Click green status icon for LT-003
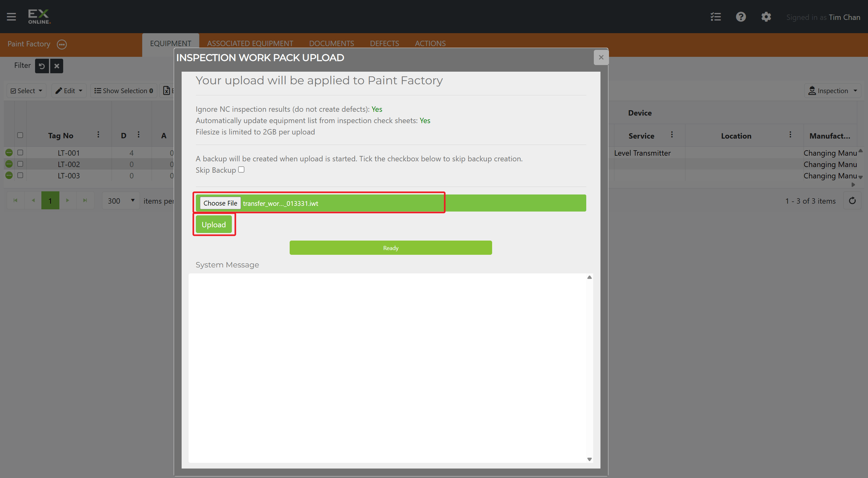Image resolution: width=868 pixels, height=478 pixels. point(9,176)
